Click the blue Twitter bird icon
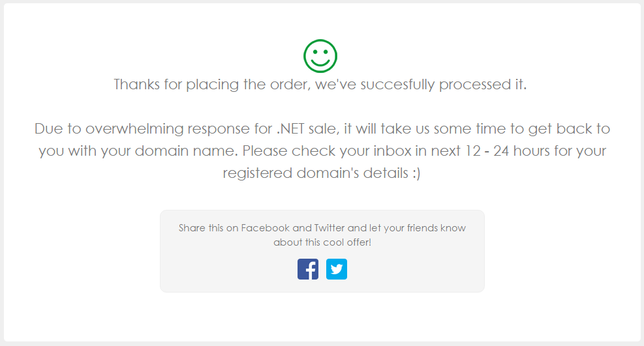 click(x=337, y=269)
